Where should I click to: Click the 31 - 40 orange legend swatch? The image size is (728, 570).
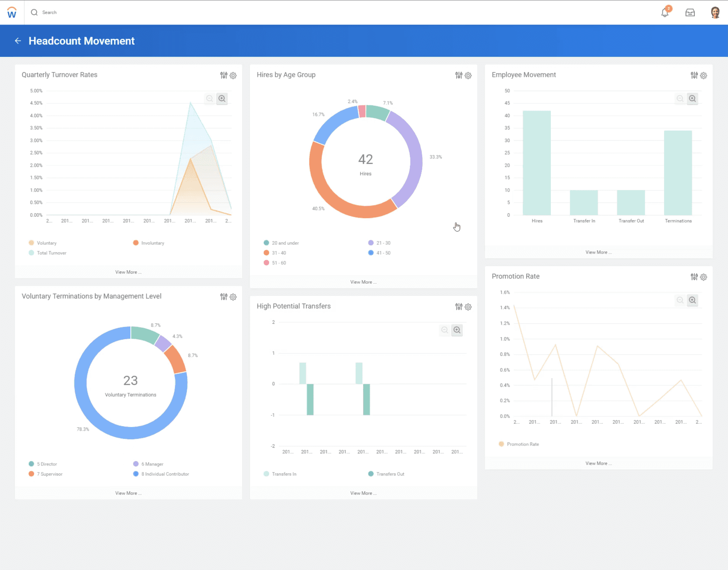pos(266,253)
